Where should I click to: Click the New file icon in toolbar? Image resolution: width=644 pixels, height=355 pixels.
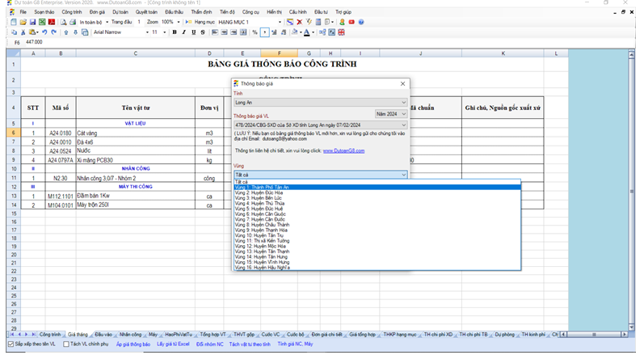pos(14,22)
